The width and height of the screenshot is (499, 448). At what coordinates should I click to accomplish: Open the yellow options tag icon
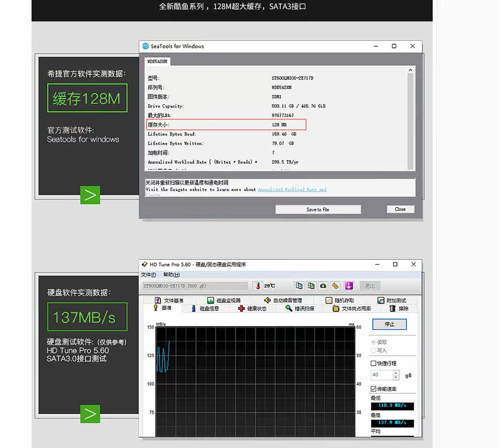coord(335,286)
